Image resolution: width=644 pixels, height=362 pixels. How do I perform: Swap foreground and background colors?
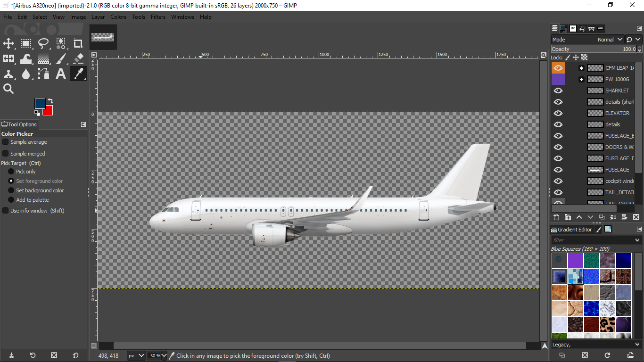tap(50, 101)
